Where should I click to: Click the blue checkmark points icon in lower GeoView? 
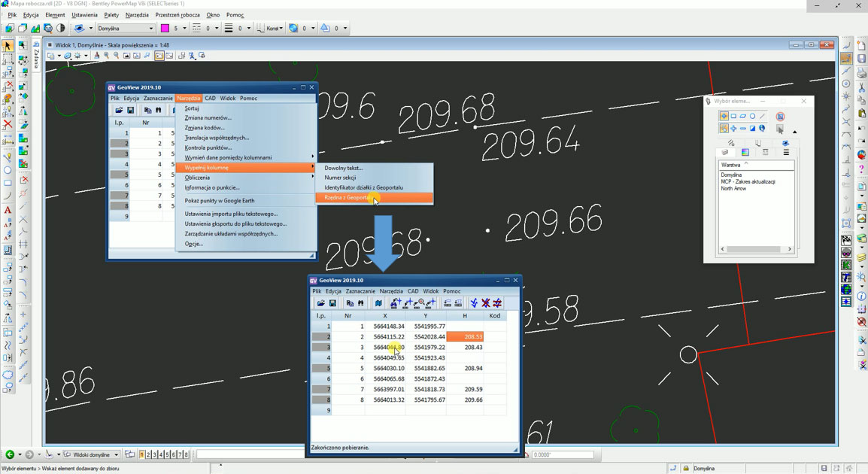(x=474, y=303)
